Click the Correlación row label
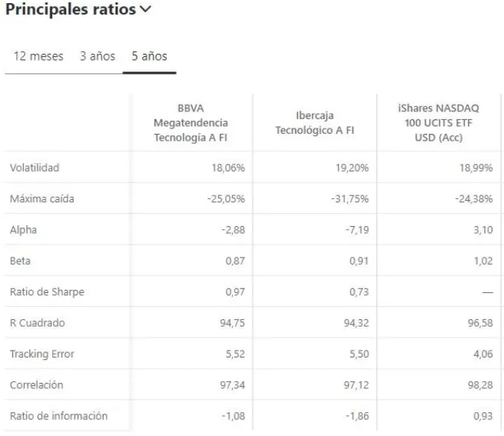504x436 pixels. [x=37, y=384]
